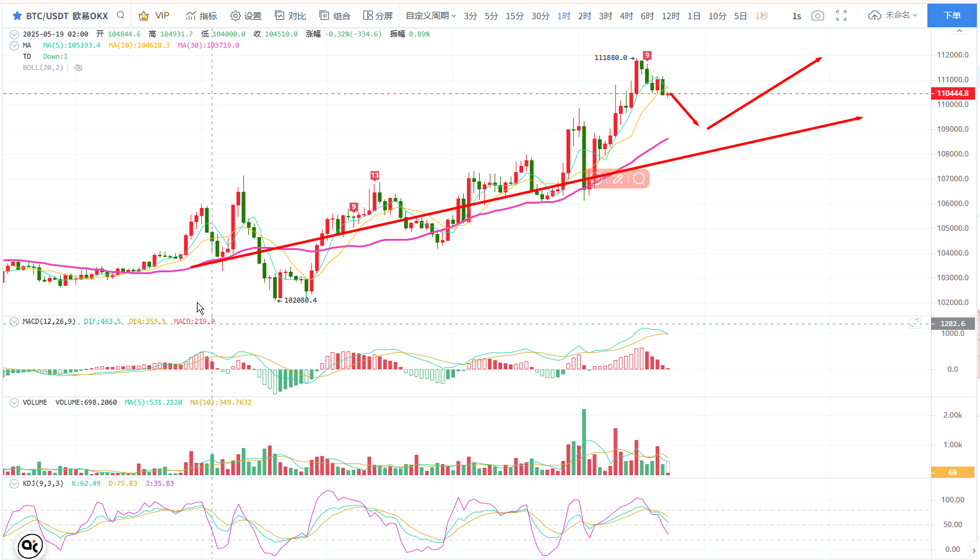The height and width of the screenshot is (560, 980).
Task: Select the 10分 timeframe
Action: (x=718, y=15)
